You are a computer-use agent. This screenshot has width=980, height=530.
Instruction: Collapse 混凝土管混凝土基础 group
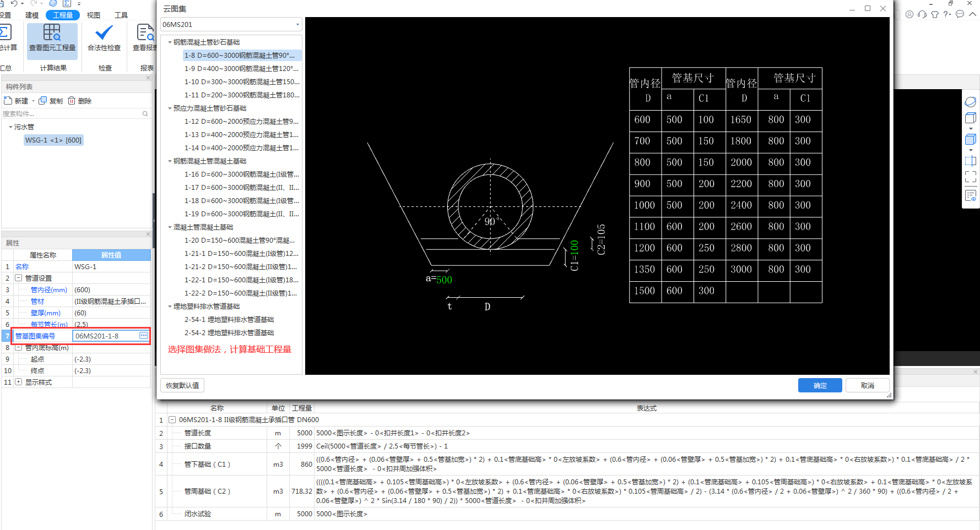coord(170,227)
